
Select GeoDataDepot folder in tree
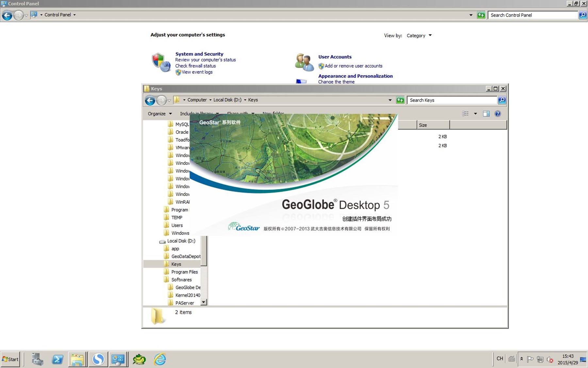coord(186,256)
